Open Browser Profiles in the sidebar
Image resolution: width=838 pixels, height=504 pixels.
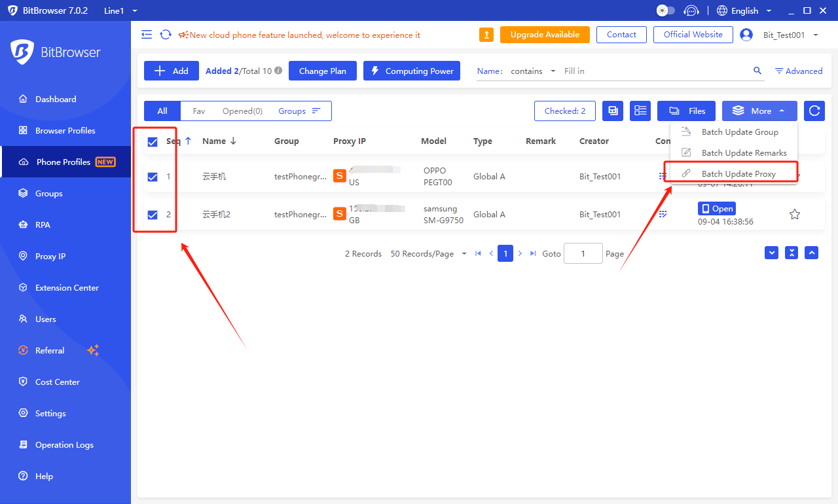click(x=65, y=131)
